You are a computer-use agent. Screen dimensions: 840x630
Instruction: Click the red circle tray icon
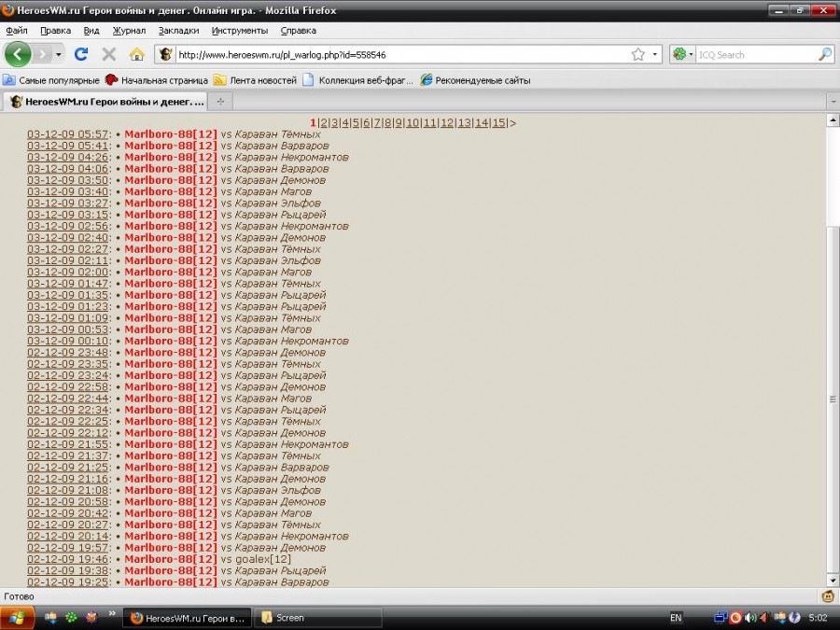(x=735, y=618)
